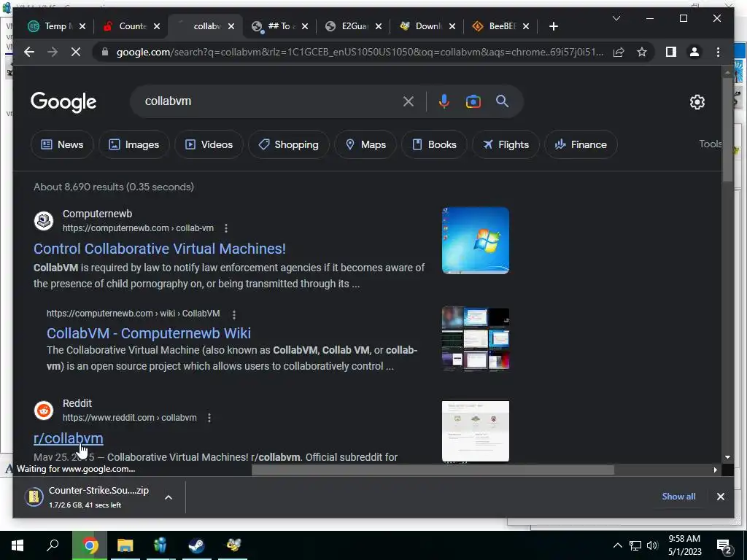This screenshot has width=747, height=560.
Task: Open the r/collabvm Reddit link
Action: (68, 438)
